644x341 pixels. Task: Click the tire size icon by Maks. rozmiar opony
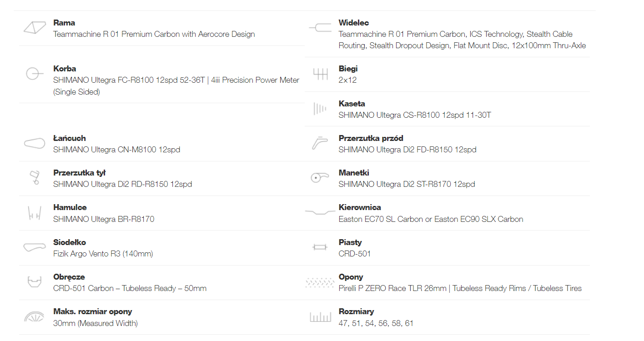35,316
